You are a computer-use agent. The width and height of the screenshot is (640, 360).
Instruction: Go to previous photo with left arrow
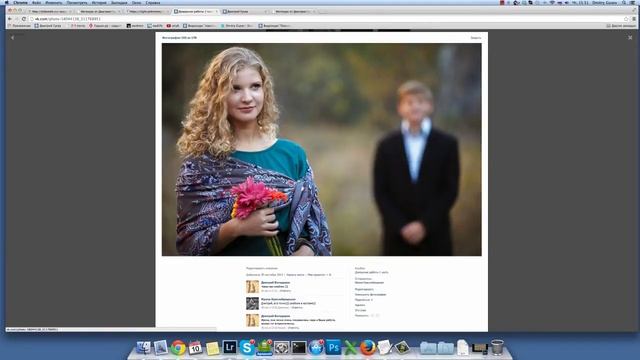pos(13,38)
